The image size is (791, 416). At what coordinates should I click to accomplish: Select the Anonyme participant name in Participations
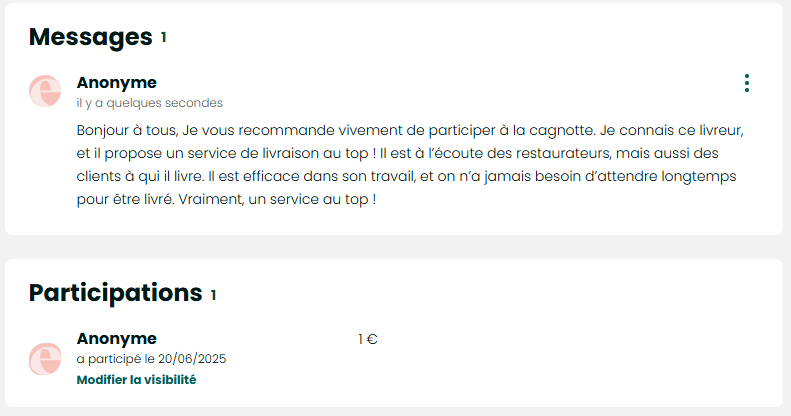(116, 338)
